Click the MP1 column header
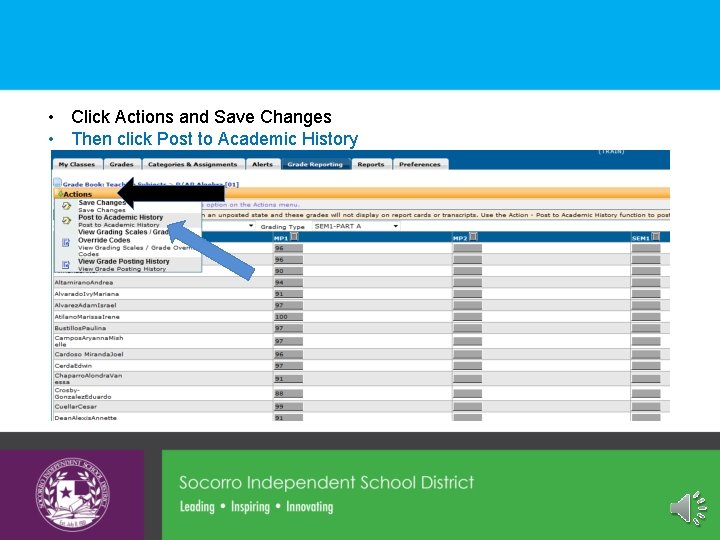This screenshot has width=720, height=540. click(280, 238)
